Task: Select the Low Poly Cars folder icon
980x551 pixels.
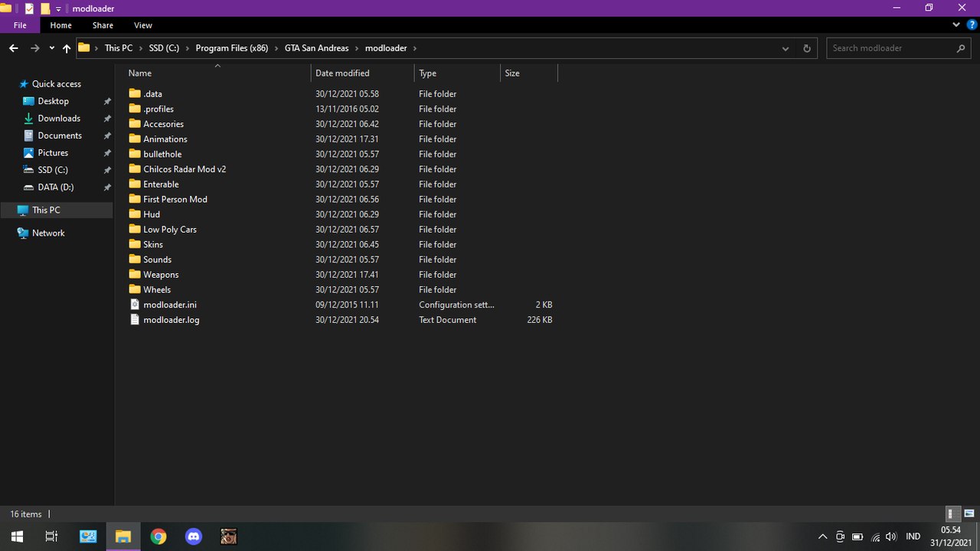Action: pos(135,229)
